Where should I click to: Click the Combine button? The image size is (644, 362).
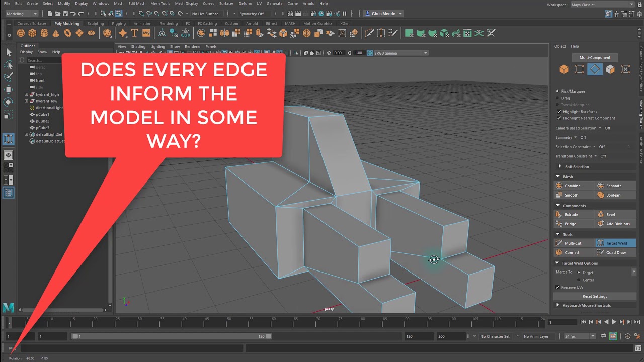574,186
